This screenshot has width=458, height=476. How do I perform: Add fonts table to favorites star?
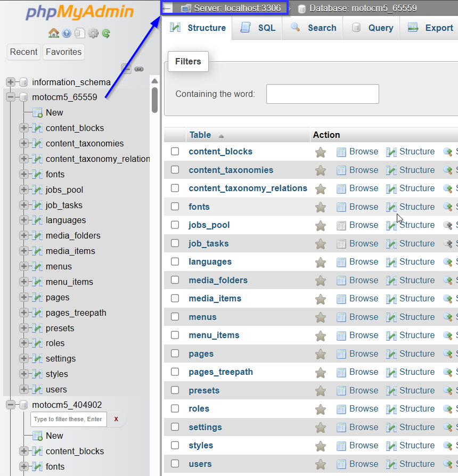click(x=321, y=207)
